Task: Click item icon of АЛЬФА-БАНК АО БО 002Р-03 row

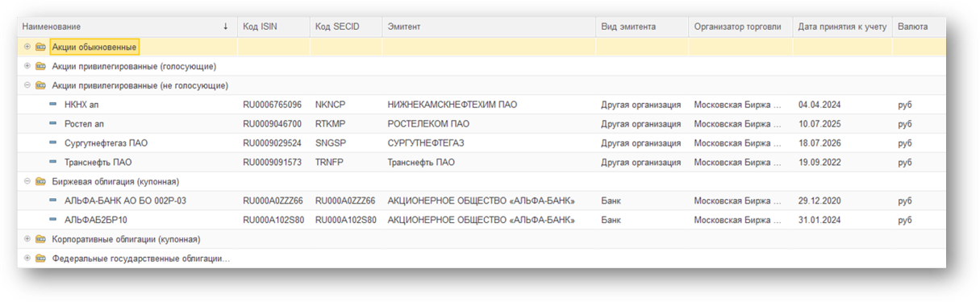Action: [x=53, y=201]
